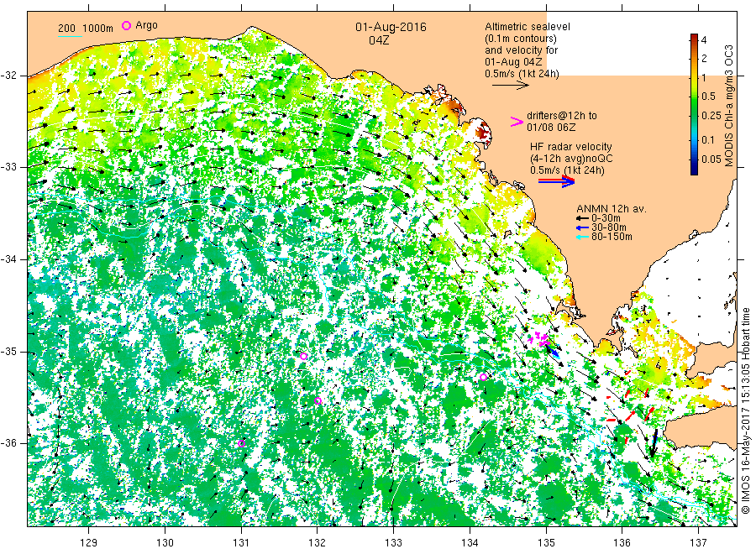This screenshot has width=756, height=554.
Task: Click the Argo float marker nearest 36°S 131°E
Action: [242, 444]
